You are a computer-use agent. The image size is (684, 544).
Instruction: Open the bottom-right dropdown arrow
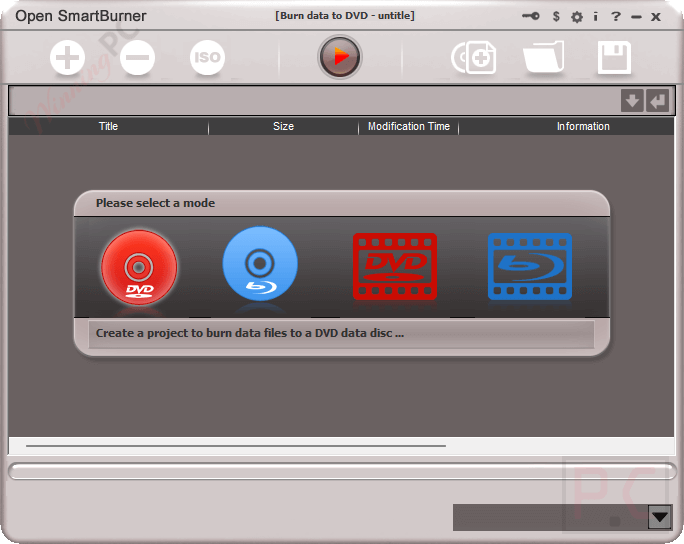[660, 517]
